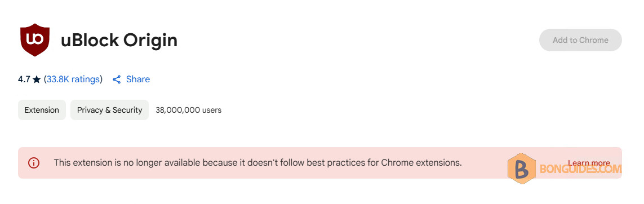
Task: Click the extension unavailable warning message text
Action: coord(258,162)
